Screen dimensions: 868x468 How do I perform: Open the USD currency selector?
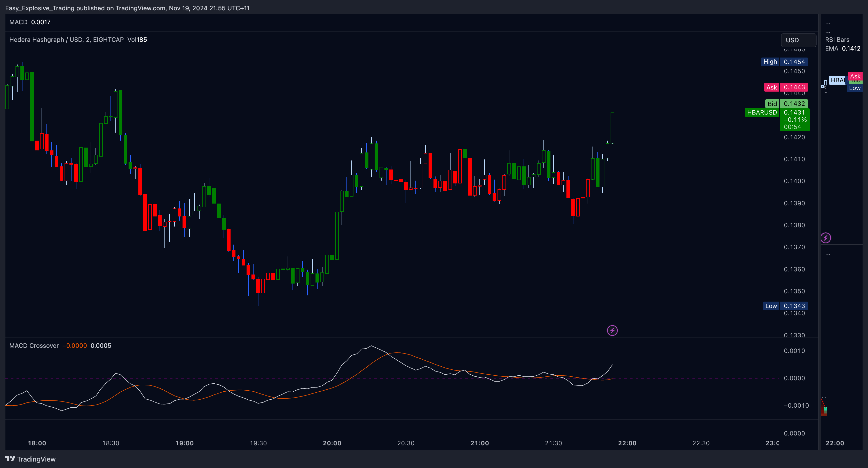(799, 40)
